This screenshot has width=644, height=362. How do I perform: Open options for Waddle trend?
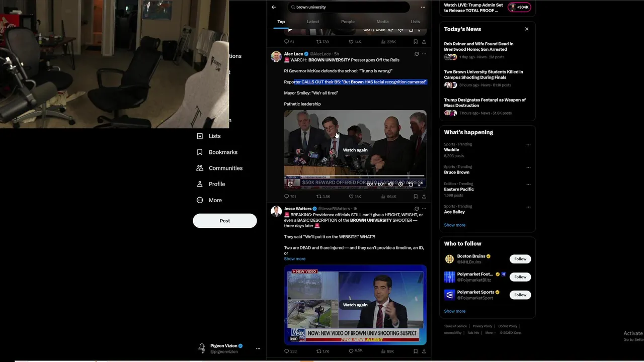tap(528, 145)
